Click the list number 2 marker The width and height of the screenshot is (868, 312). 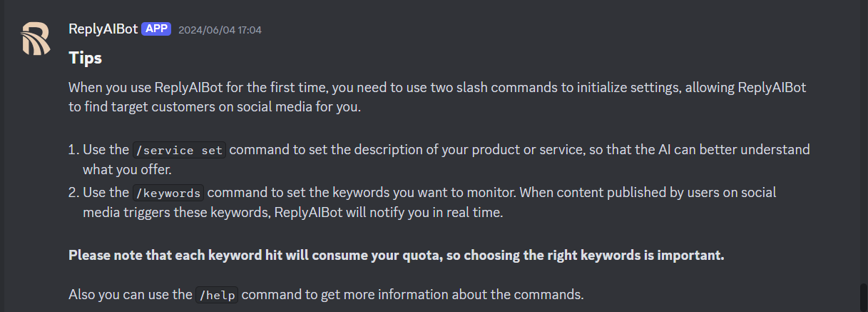point(72,193)
